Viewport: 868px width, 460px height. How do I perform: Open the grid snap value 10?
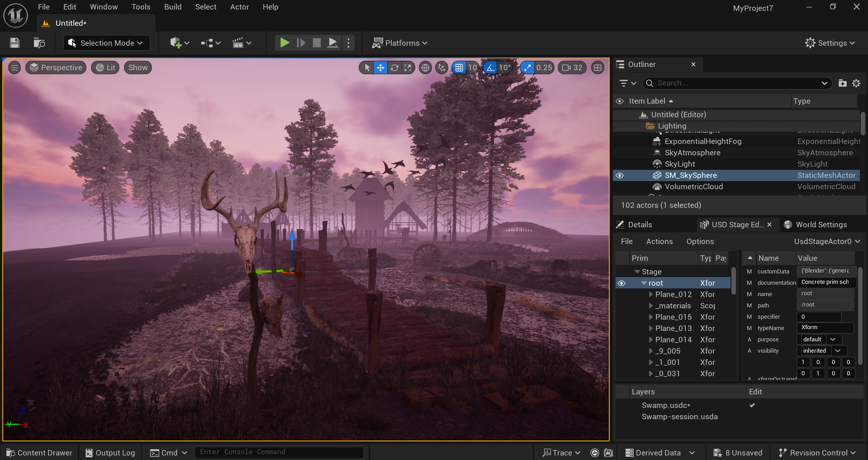(x=472, y=67)
